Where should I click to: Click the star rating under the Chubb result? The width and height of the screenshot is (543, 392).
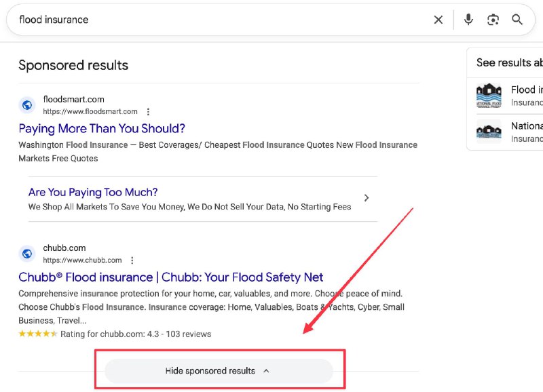click(x=39, y=334)
